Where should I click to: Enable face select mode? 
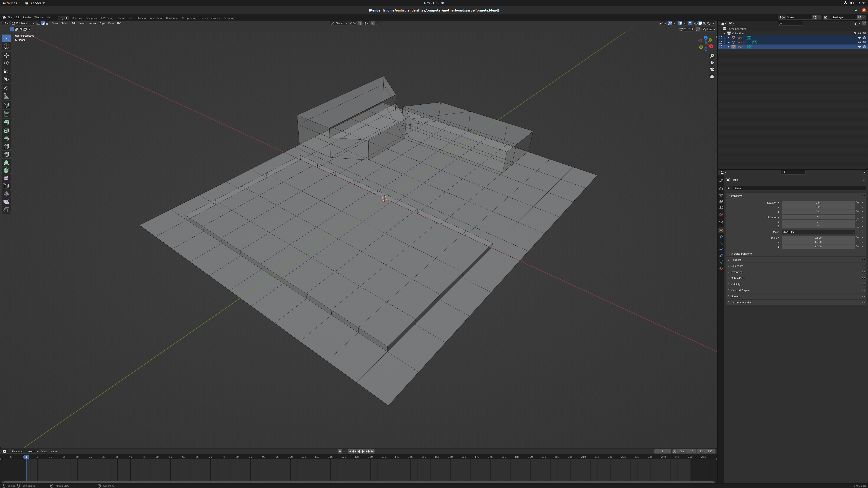[x=47, y=23]
